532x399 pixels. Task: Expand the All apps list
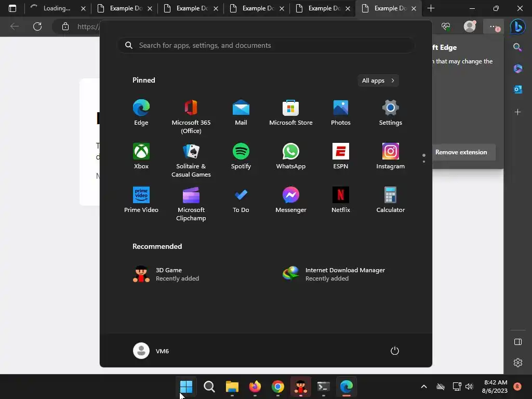pyautogui.click(x=378, y=81)
